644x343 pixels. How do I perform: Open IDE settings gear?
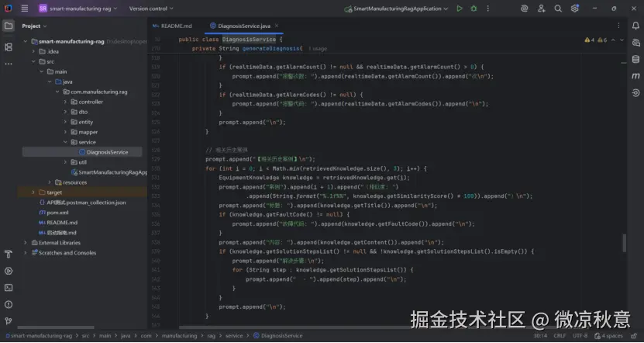[x=574, y=9]
